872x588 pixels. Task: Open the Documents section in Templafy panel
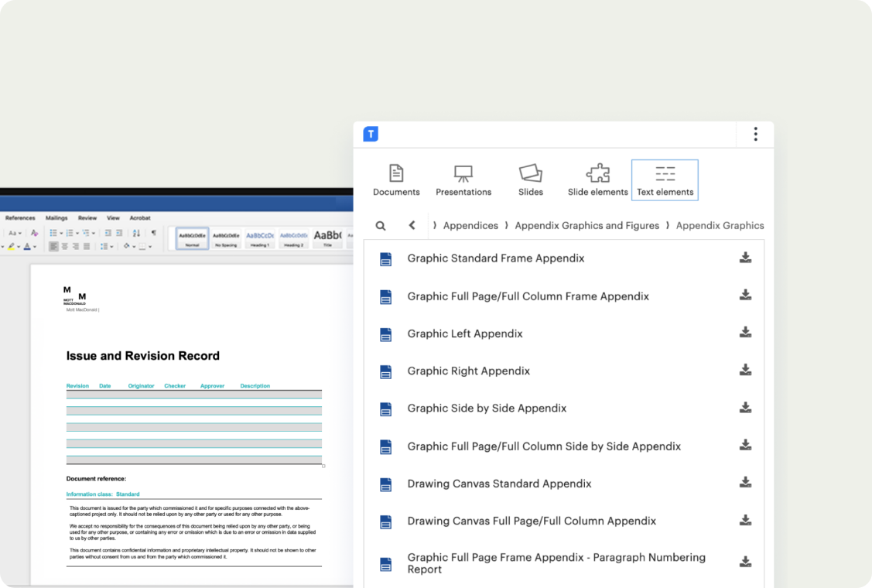pyautogui.click(x=396, y=180)
